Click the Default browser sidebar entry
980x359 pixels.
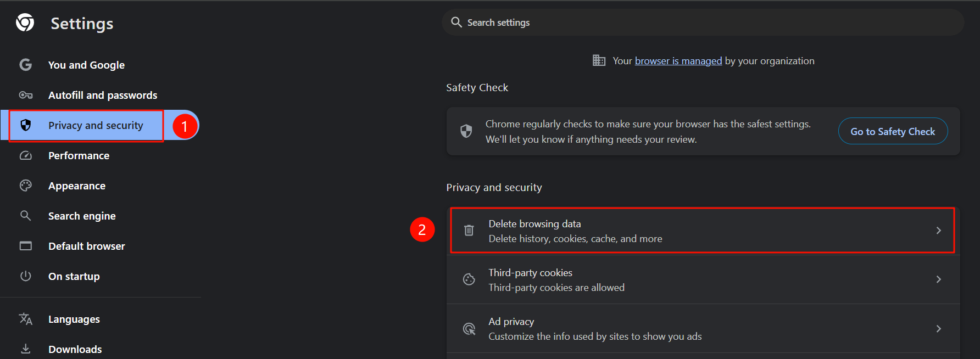[86, 245]
